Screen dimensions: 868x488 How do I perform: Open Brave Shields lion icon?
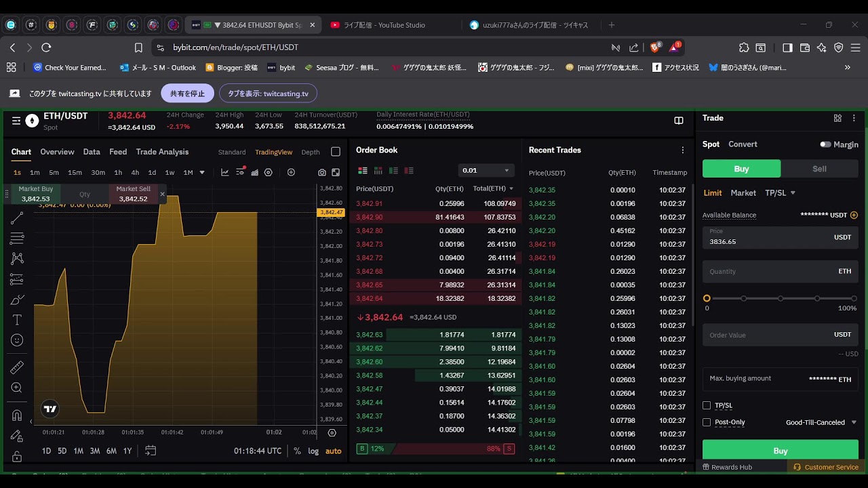pos(656,47)
